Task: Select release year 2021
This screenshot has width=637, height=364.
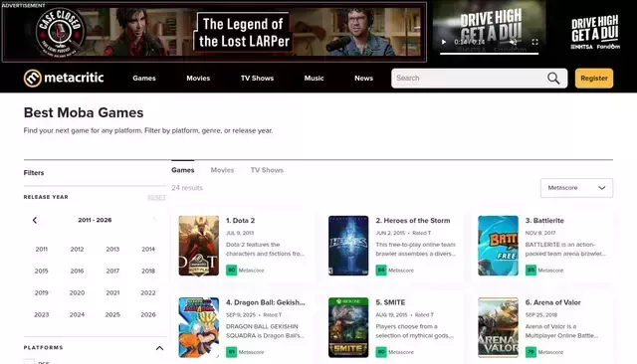Action: click(x=112, y=293)
